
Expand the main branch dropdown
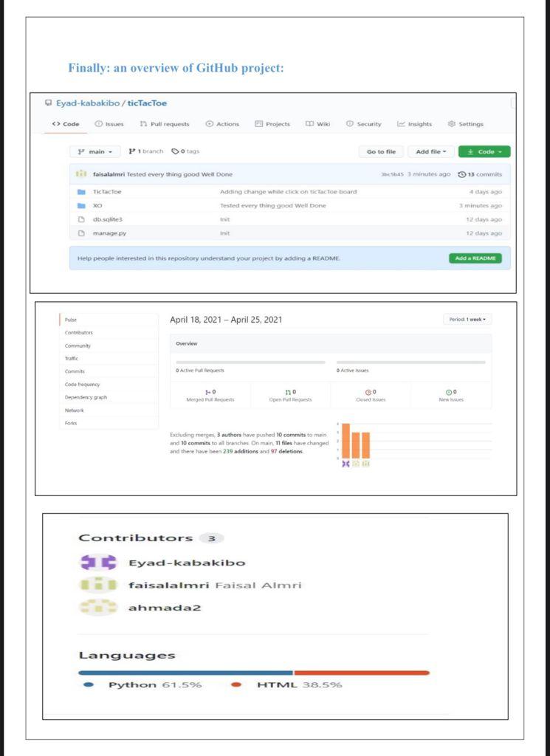(x=95, y=151)
